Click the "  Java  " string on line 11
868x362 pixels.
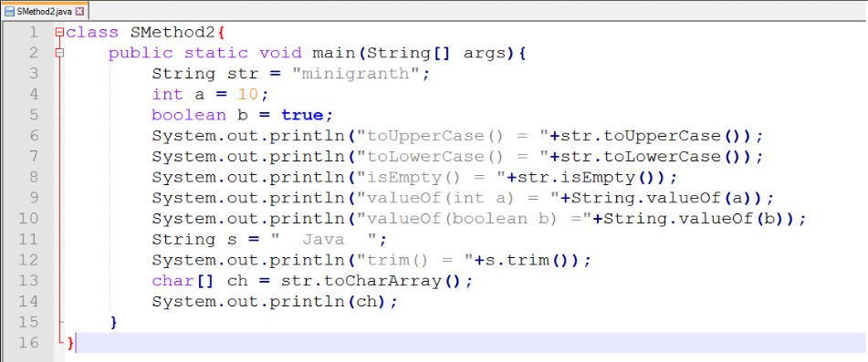[x=324, y=239]
